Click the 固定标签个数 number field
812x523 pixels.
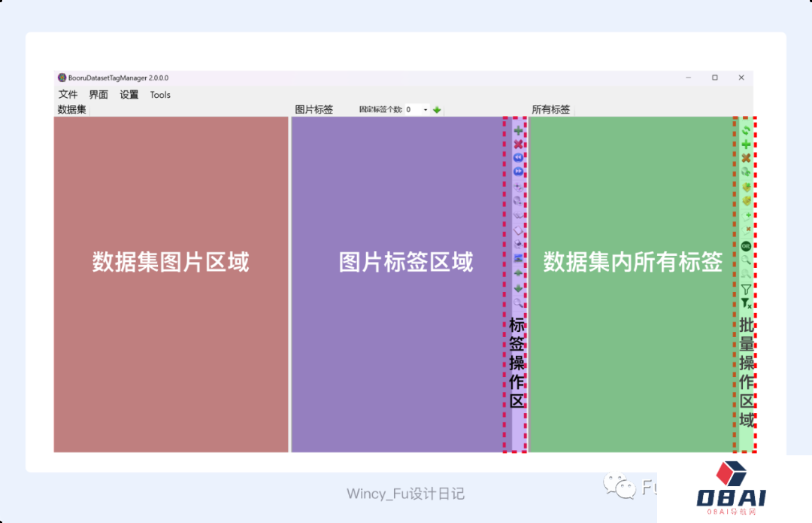point(413,110)
